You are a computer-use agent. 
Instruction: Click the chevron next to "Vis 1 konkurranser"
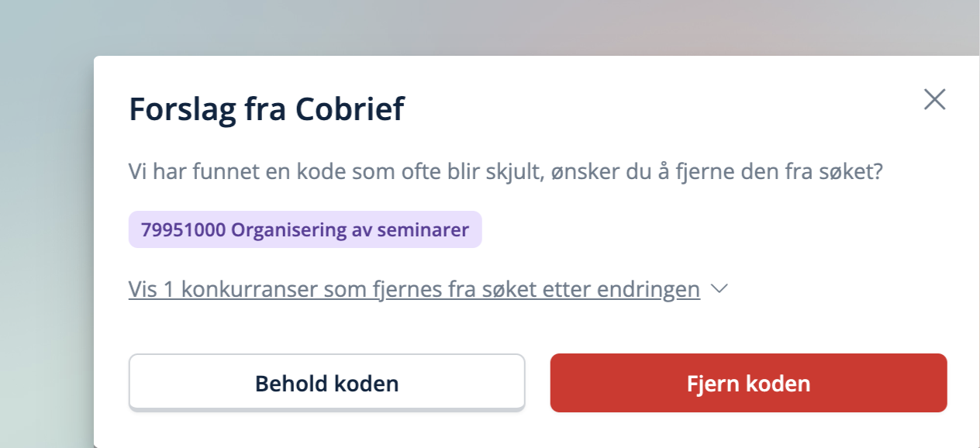coord(719,288)
